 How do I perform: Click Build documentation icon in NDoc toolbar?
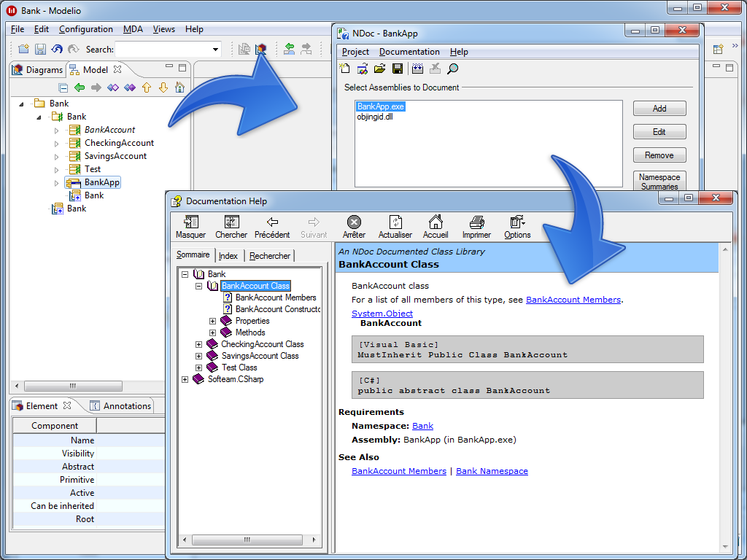[417, 69]
